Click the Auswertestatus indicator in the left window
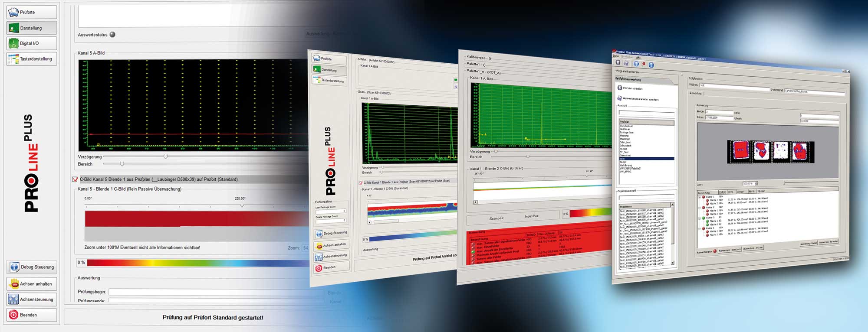This screenshot has width=868, height=332. [x=112, y=35]
